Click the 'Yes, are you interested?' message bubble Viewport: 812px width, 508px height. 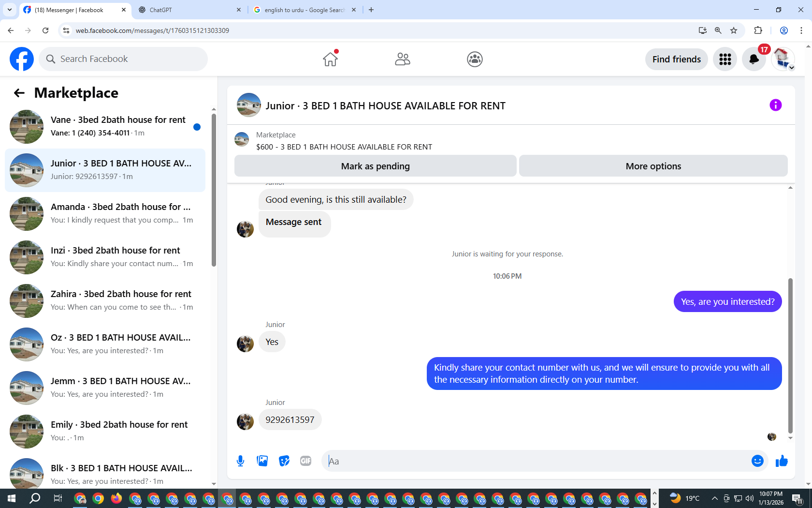pyautogui.click(x=727, y=301)
